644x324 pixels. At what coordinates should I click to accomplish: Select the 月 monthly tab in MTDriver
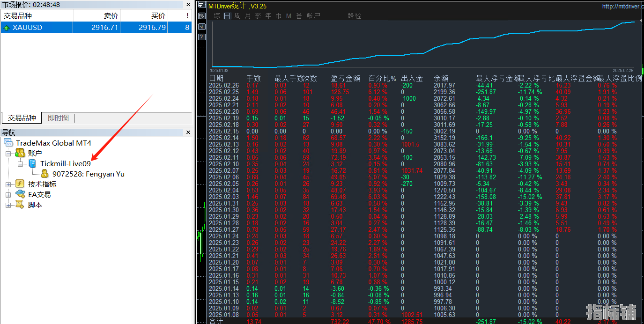click(248, 16)
